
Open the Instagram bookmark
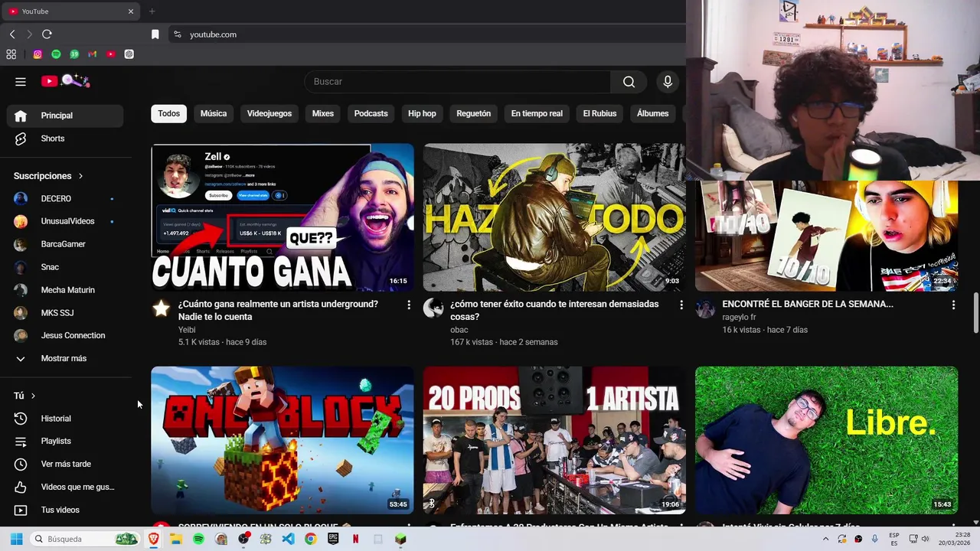(x=38, y=54)
